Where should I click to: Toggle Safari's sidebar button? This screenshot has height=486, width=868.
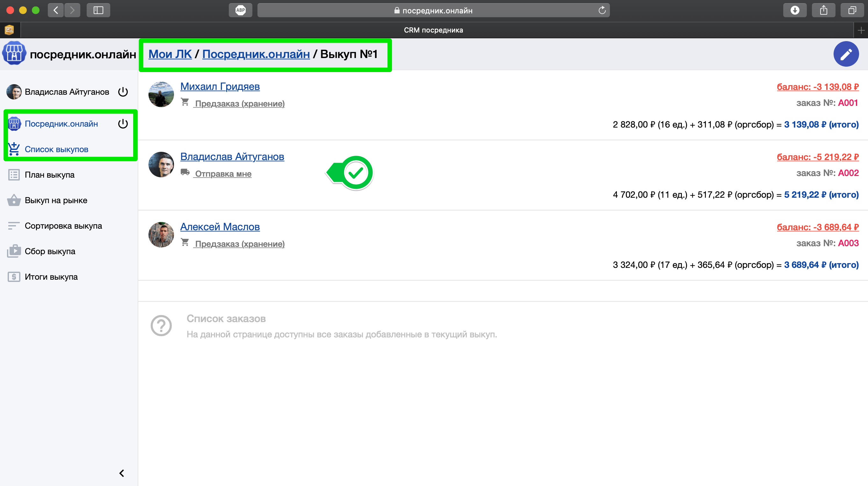pyautogui.click(x=98, y=10)
